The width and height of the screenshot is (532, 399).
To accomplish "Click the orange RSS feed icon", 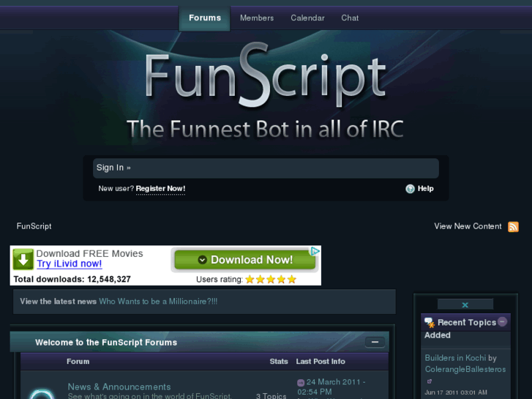I will click(513, 226).
